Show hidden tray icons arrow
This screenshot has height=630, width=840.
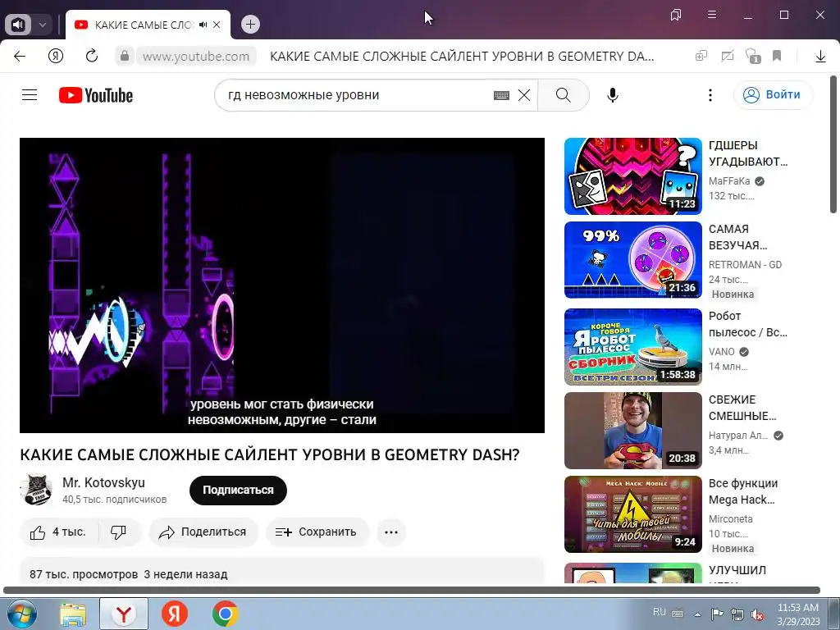point(697,614)
